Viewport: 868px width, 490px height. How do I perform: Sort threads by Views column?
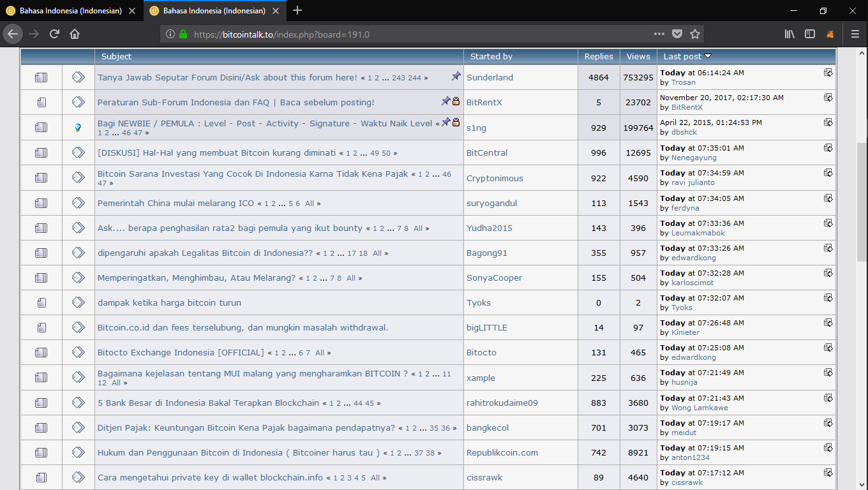[638, 56]
